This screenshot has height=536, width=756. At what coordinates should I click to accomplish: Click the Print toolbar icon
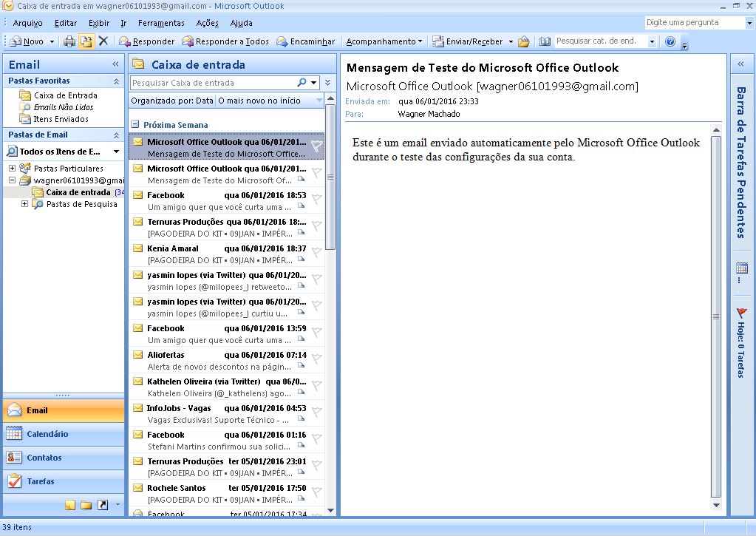click(69, 41)
